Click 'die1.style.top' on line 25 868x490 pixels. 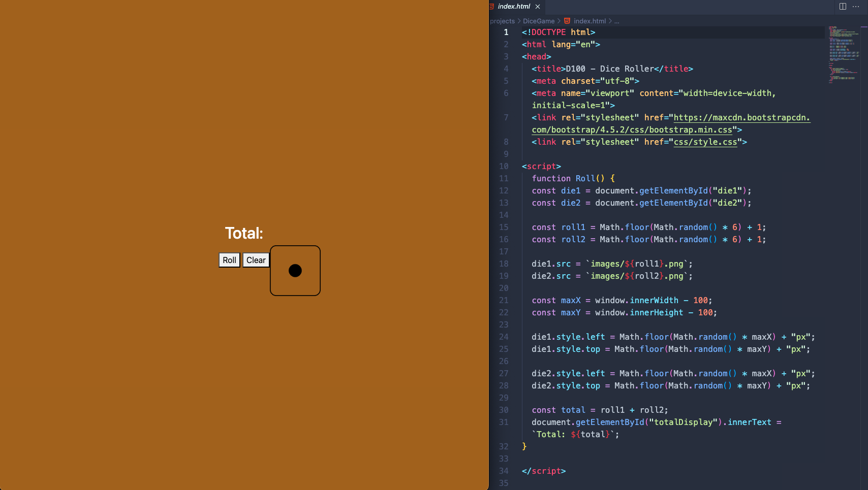(x=566, y=349)
